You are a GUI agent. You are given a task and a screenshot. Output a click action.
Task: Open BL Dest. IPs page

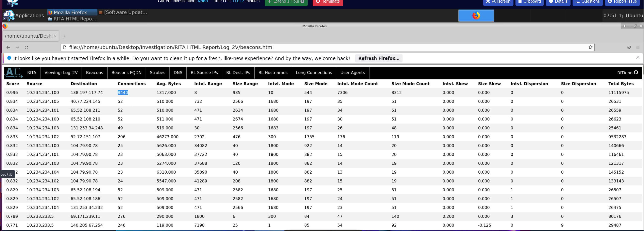tap(238, 73)
